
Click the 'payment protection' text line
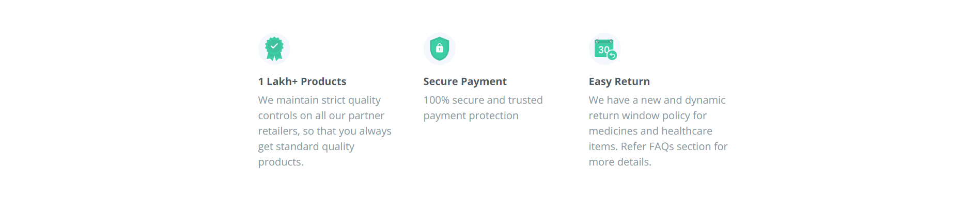point(471,115)
